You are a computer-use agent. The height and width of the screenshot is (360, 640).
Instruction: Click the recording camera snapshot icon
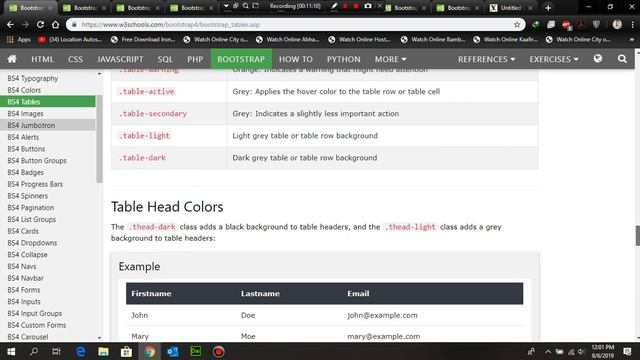click(x=368, y=6)
